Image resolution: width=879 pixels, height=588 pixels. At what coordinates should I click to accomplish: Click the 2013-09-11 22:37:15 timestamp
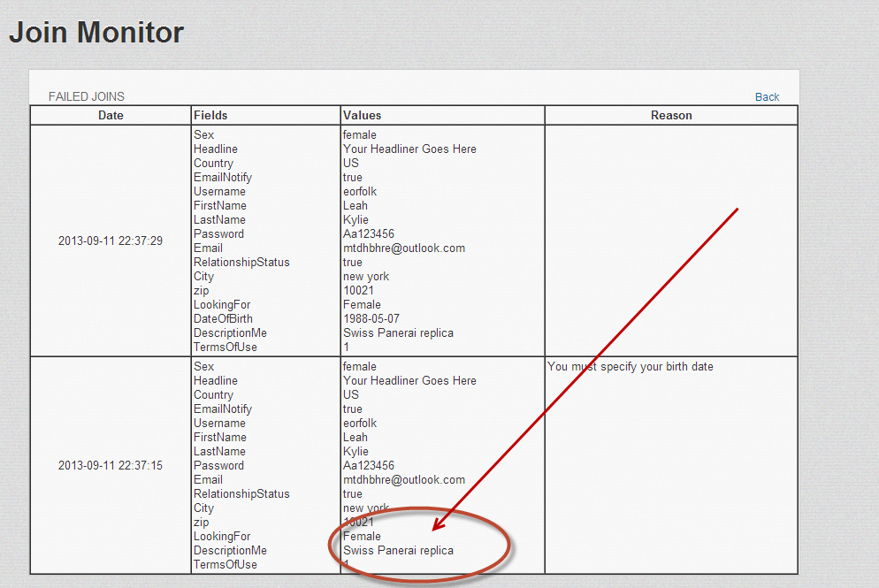111,466
